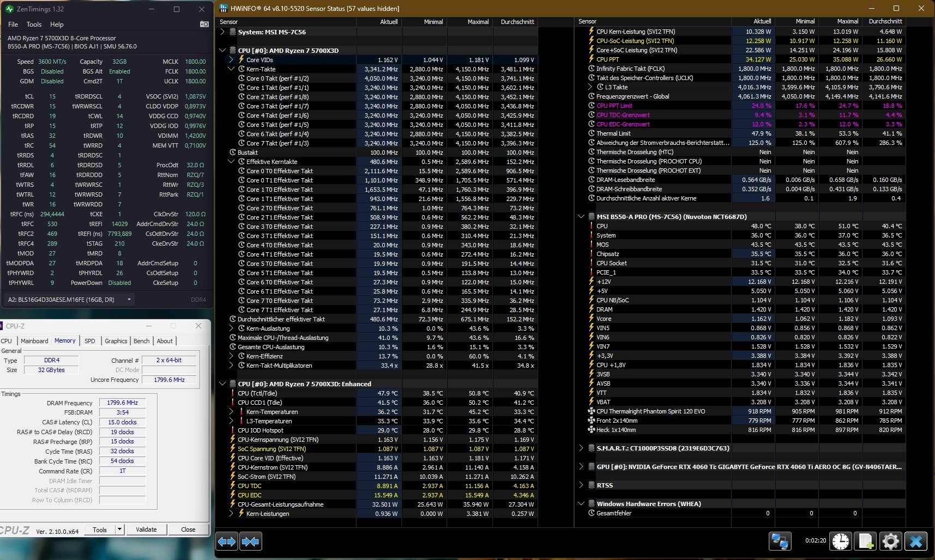Click the clock icon beside Gesamtfehler
Screen dimensions: 935x560
591,513
